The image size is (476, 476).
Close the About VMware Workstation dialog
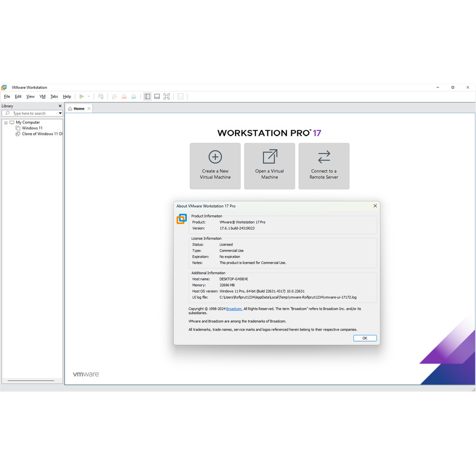(375, 206)
